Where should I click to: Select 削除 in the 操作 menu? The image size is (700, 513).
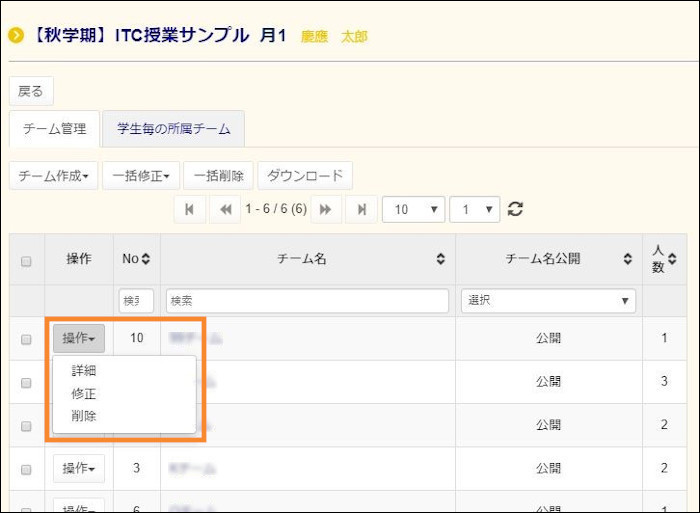click(84, 416)
